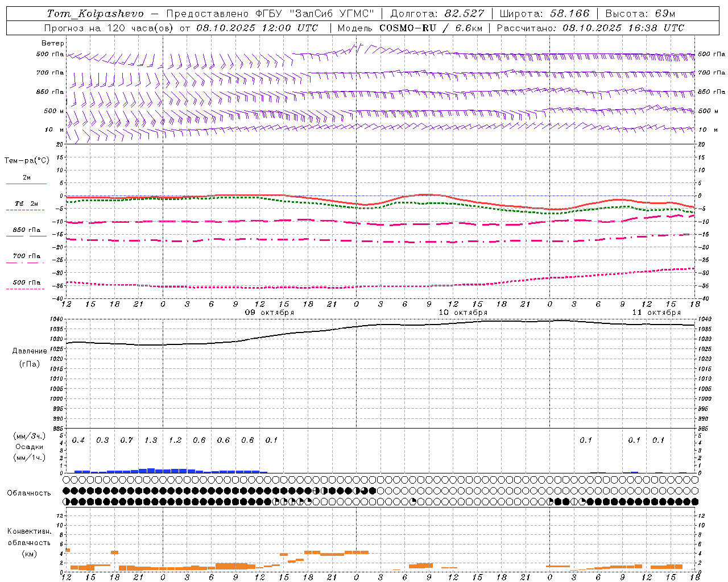Click the 'Конвективн.' convective cloud label
Image resolution: width=728 pixels, height=582 pixels.
click(30, 531)
